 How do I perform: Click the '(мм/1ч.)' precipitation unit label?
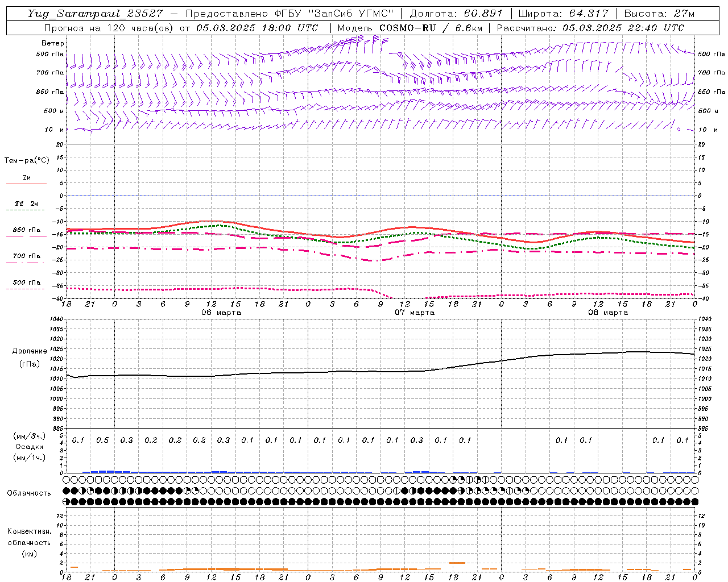point(30,458)
